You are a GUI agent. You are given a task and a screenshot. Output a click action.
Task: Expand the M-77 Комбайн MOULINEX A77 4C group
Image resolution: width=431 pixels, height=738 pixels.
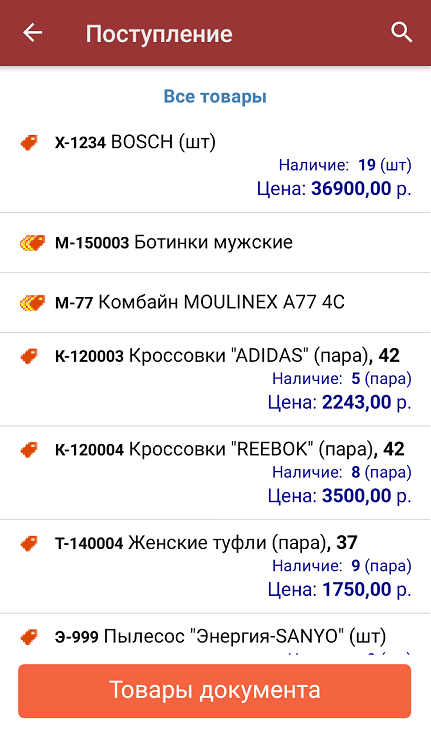pos(215,303)
